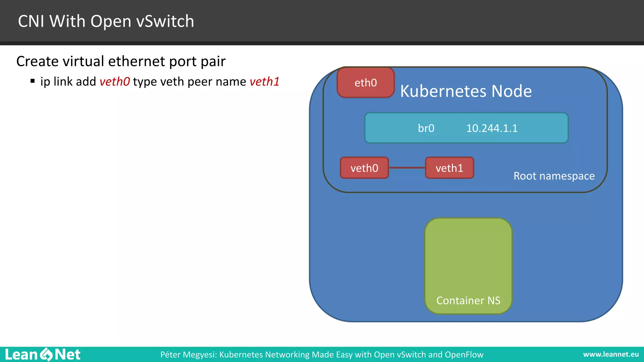Click footer text Péter Megyesi presentation title

pyautogui.click(x=322, y=354)
